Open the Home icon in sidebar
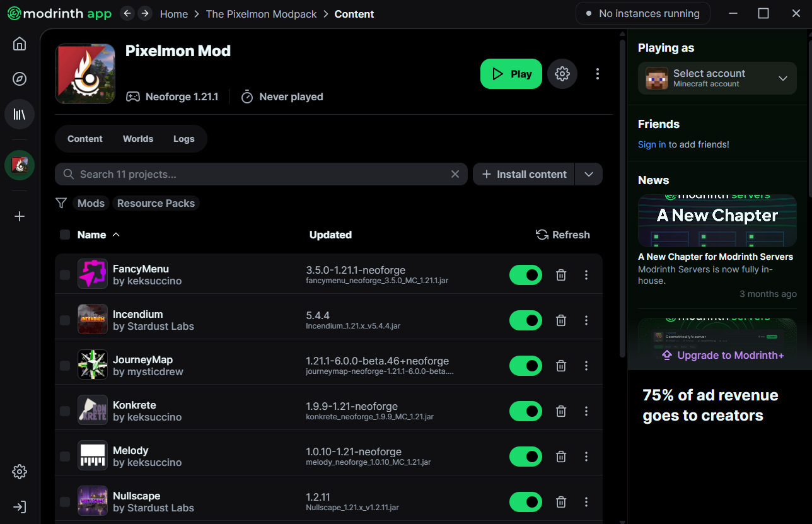The image size is (812, 524). tap(20, 44)
